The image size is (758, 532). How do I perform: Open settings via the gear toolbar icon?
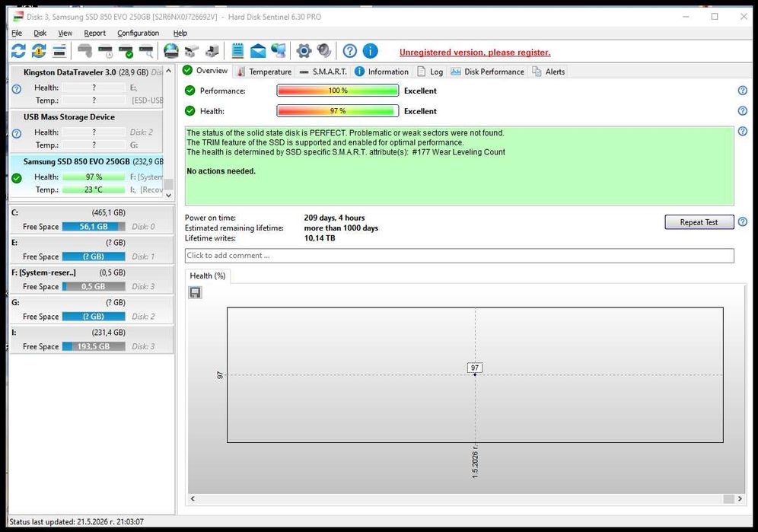(304, 51)
